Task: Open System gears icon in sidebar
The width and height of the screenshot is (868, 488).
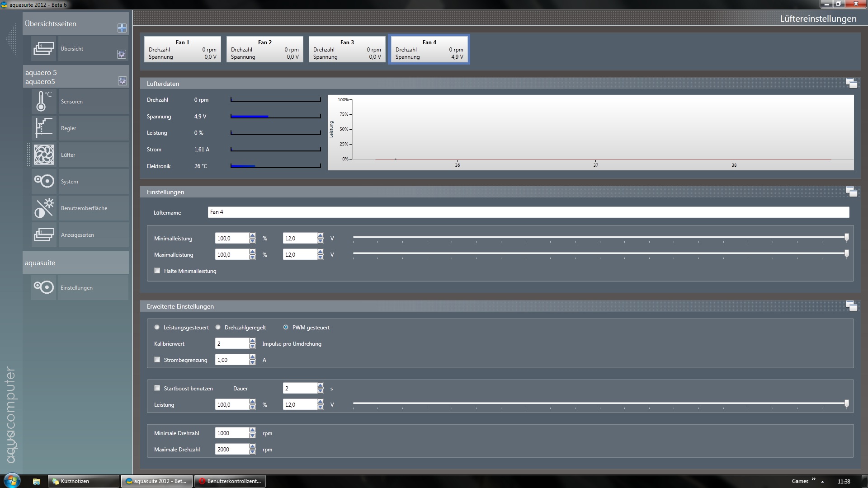Action: 44,181
